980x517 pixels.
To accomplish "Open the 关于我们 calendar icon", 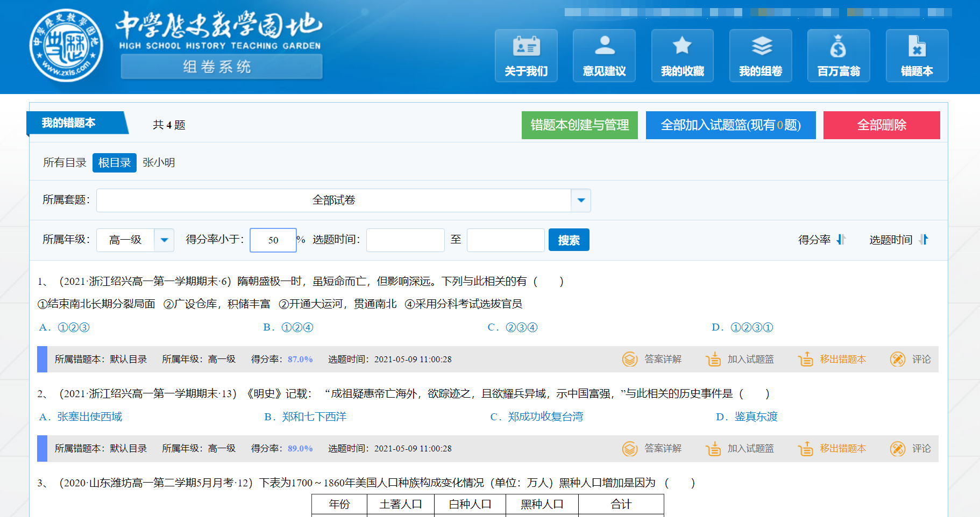I will tap(526, 47).
